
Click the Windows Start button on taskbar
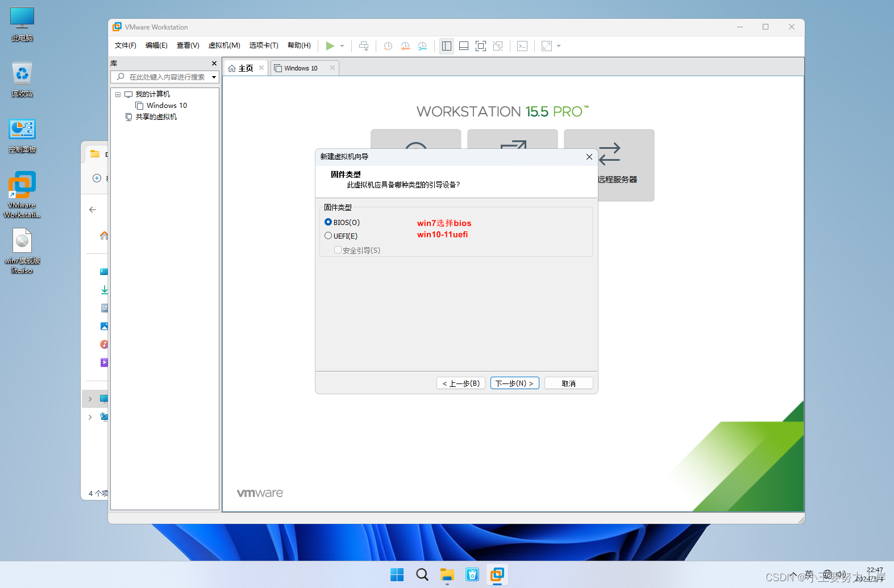click(x=397, y=575)
